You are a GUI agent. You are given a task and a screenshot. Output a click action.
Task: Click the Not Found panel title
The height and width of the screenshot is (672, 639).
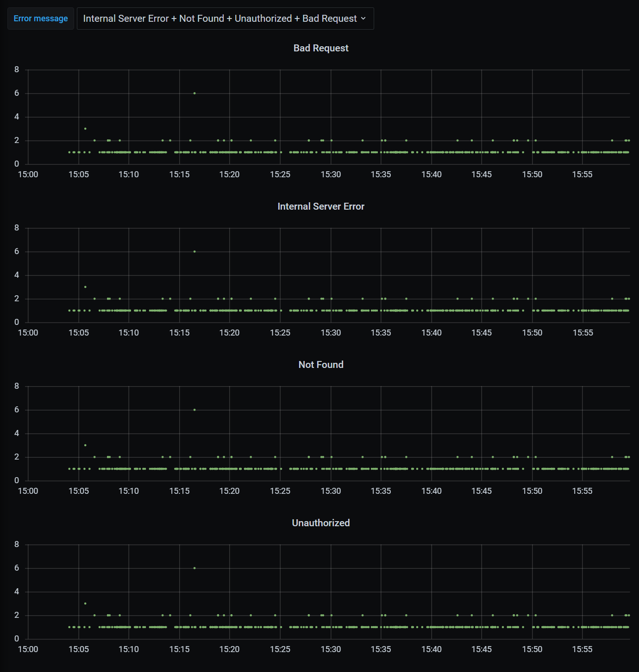click(321, 364)
